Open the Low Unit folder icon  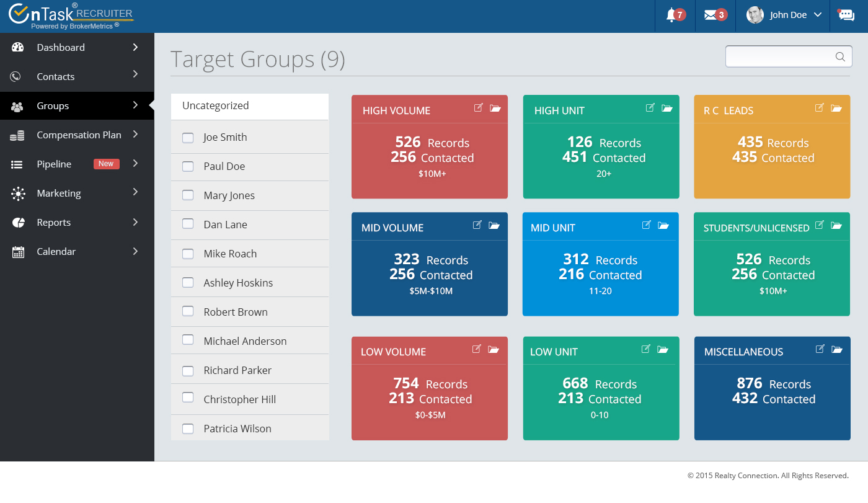point(663,349)
